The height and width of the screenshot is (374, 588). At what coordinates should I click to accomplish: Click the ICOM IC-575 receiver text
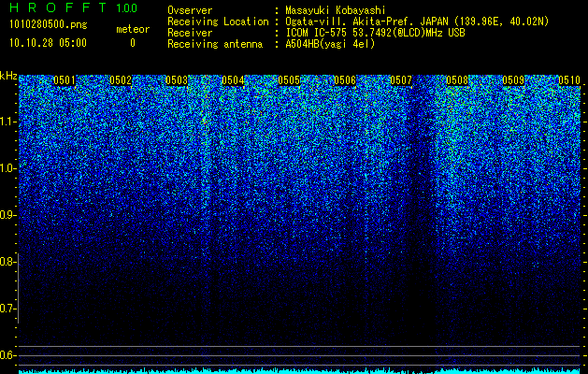[375, 33]
